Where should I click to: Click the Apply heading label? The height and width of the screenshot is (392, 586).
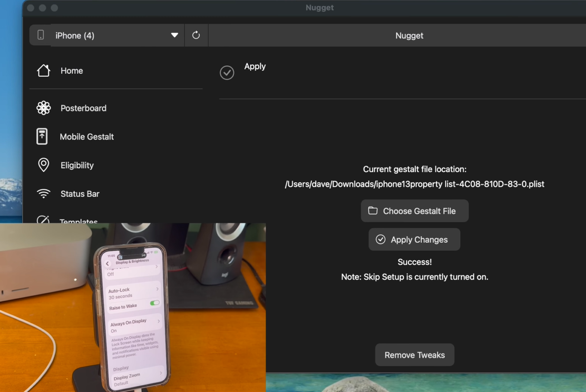point(255,66)
